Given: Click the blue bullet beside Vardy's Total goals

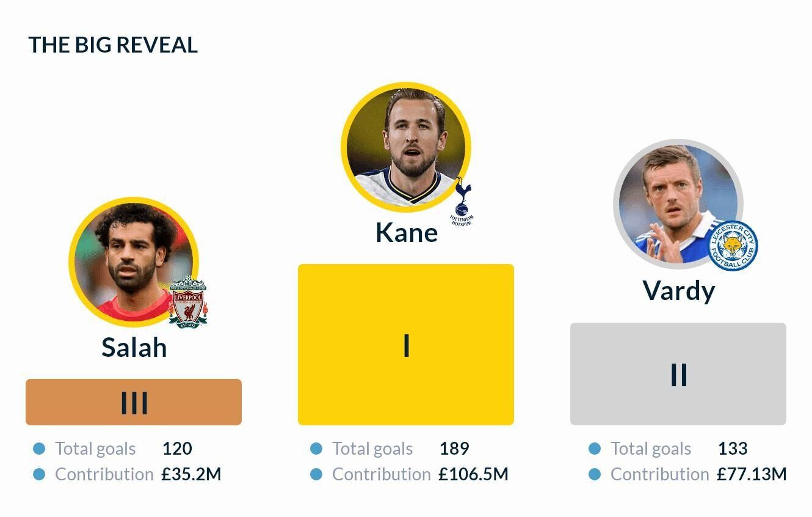Looking at the screenshot, I should coord(595,449).
